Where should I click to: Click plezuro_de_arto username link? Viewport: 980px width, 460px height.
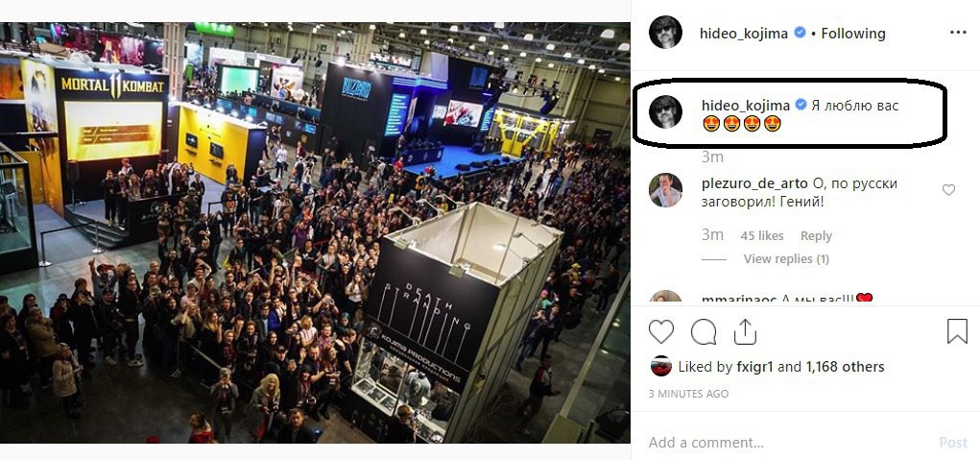click(755, 183)
